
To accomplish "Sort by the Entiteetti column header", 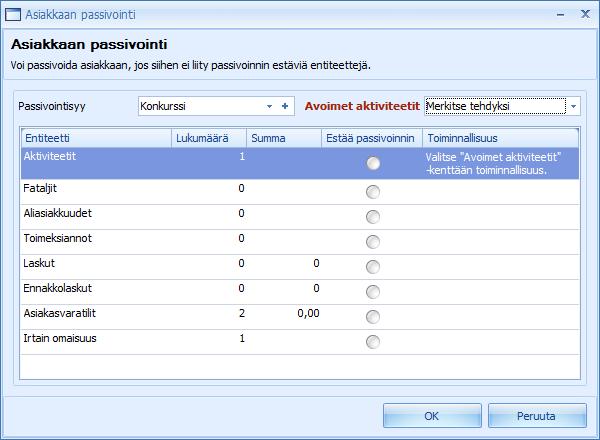I will tap(96, 138).
